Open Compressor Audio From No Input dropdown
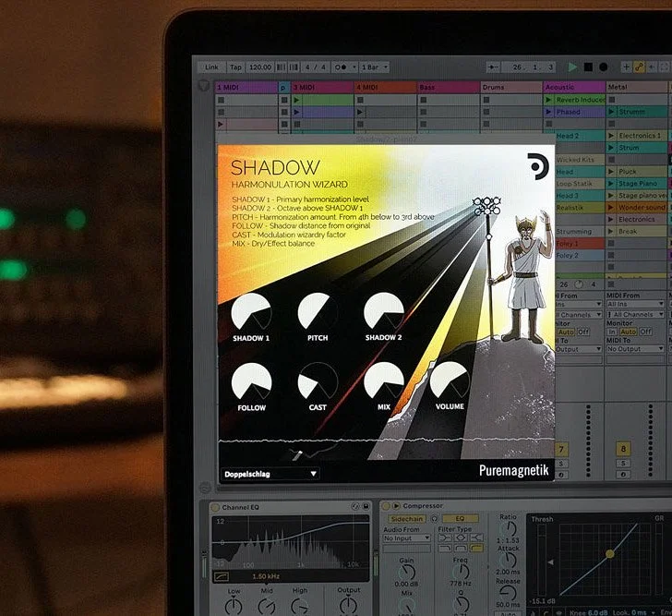 (x=406, y=538)
